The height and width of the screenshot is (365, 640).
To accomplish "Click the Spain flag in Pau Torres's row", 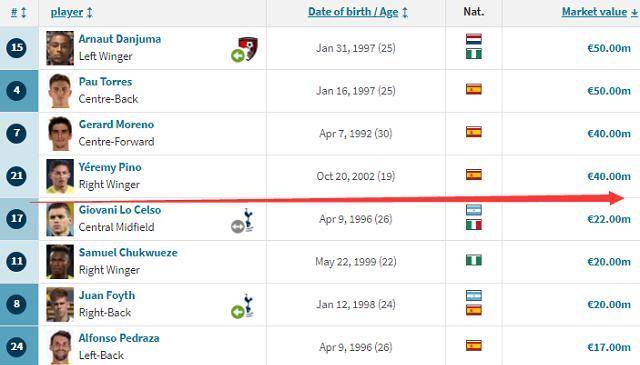I will tap(474, 89).
